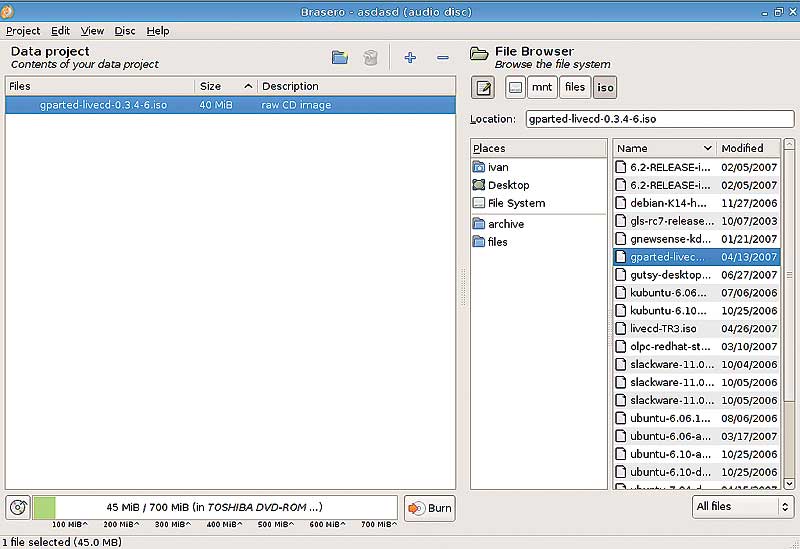Click the Location text field
The width and height of the screenshot is (800, 549).
click(x=660, y=119)
